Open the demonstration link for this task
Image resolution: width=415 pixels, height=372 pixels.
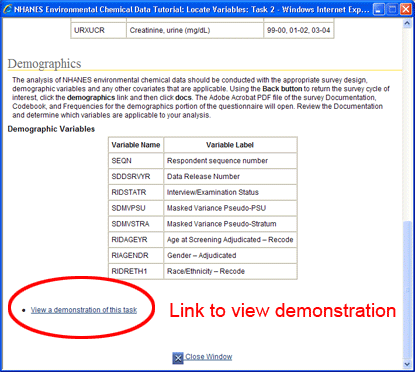pos(84,310)
